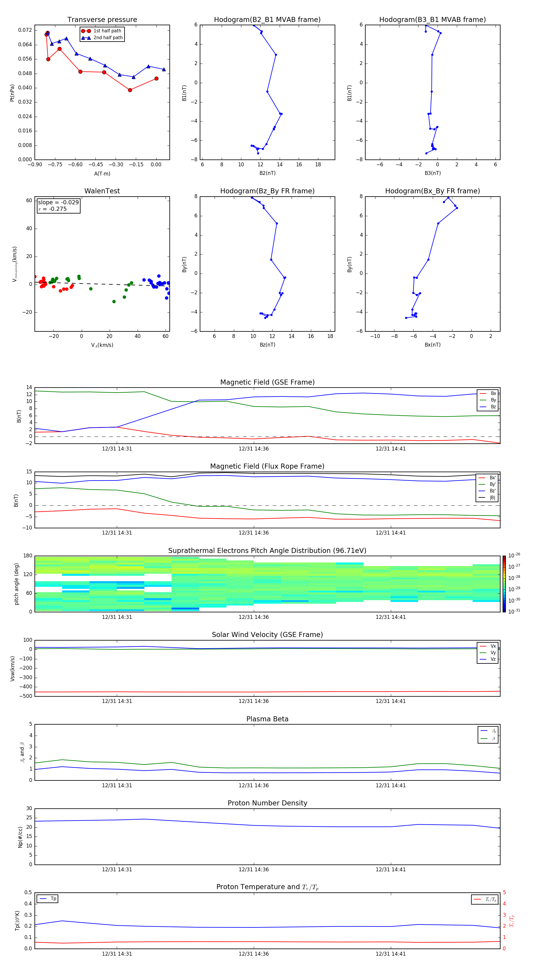Click the slope and r text box in WalenTest
535x980 pixels.
pyautogui.click(x=58, y=206)
